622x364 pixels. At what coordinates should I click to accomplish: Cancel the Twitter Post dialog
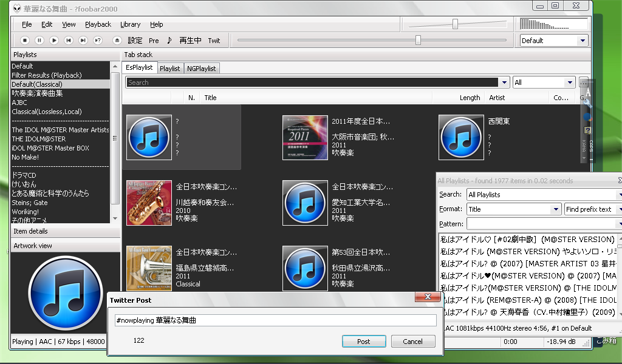(413, 342)
